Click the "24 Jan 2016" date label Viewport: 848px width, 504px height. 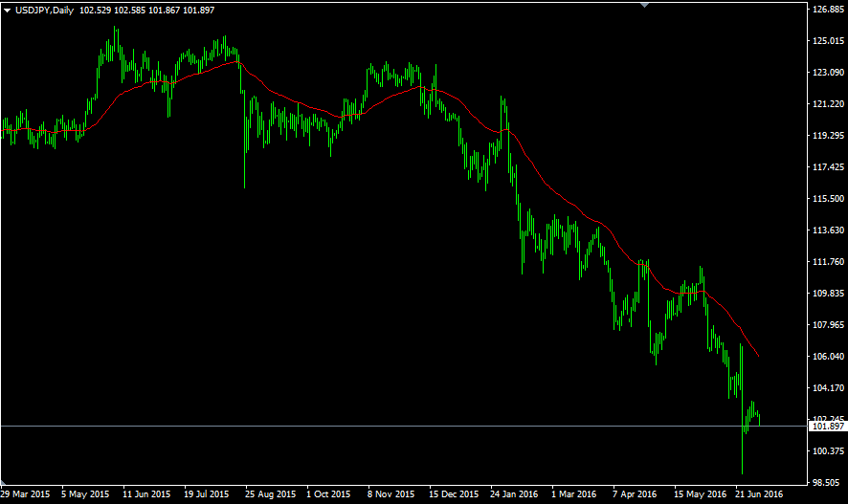514,494
